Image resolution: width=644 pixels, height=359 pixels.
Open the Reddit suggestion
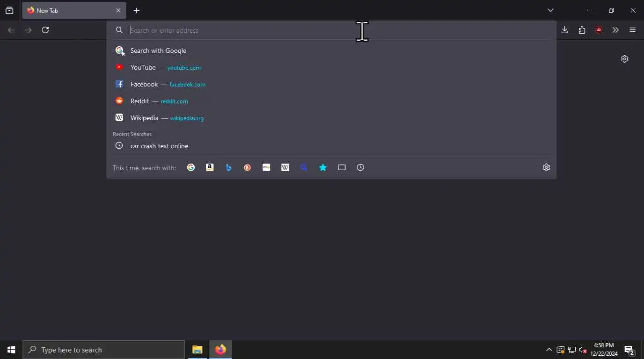click(x=331, y=101)
